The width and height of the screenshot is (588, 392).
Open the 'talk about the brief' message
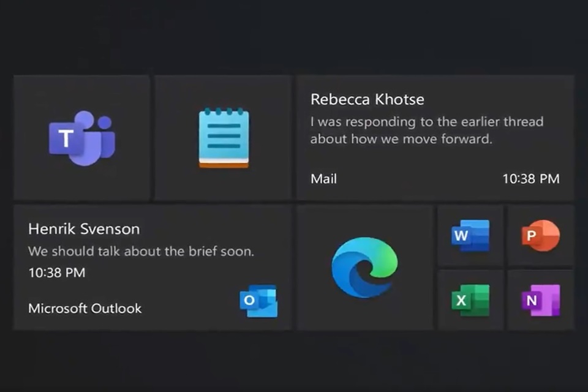[141, 251]
